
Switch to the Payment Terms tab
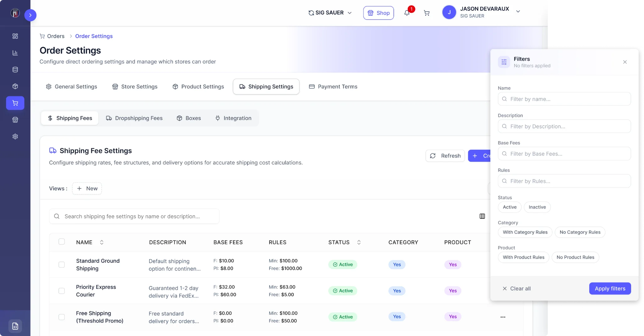(x=333, y=87)
